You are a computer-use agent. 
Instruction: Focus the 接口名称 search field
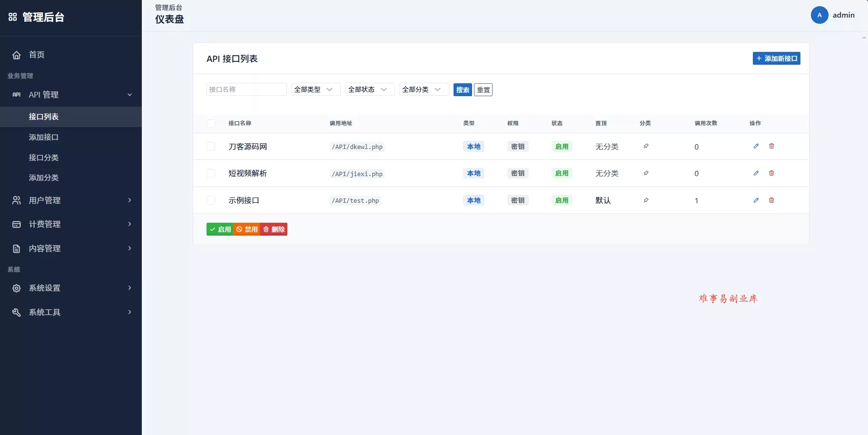tap(247, 89)
